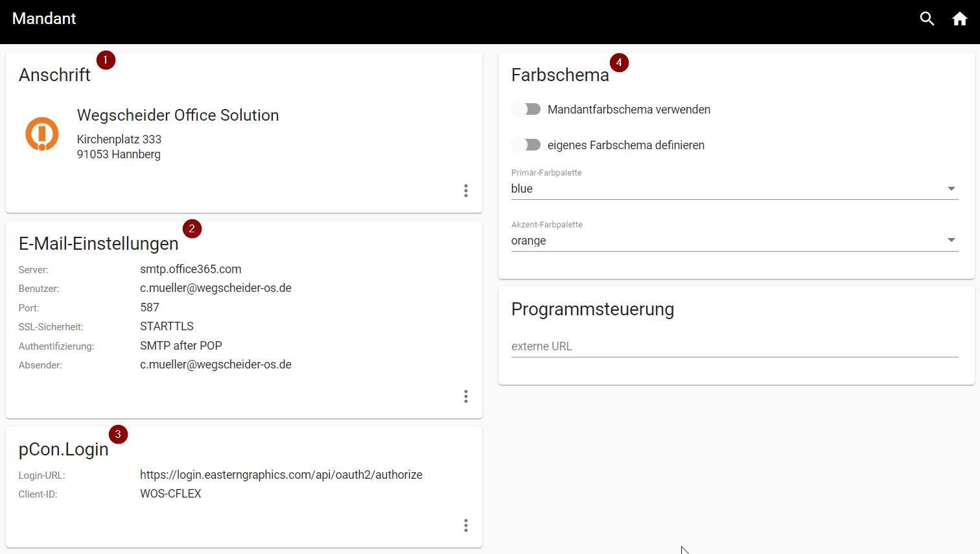Click postal line 91053 Hannberg
The width and height of the screenshot is (980, 554).
(119, 154)
